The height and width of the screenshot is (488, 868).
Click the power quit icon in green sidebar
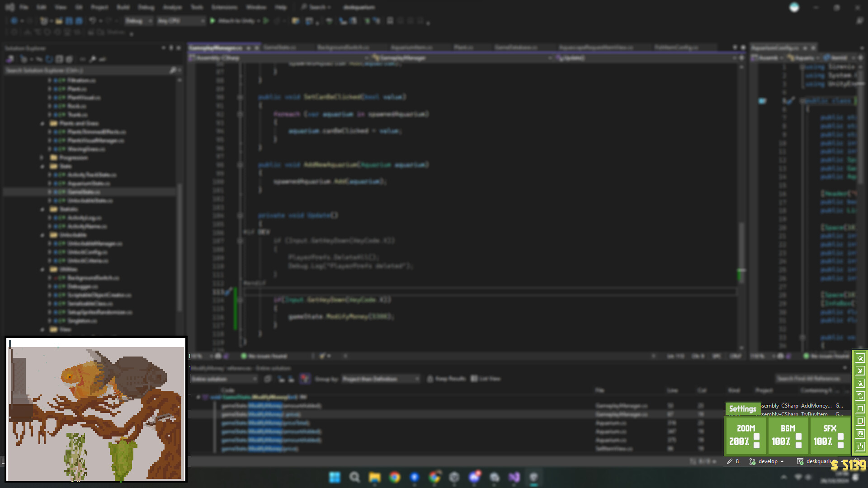coord(860,446)
